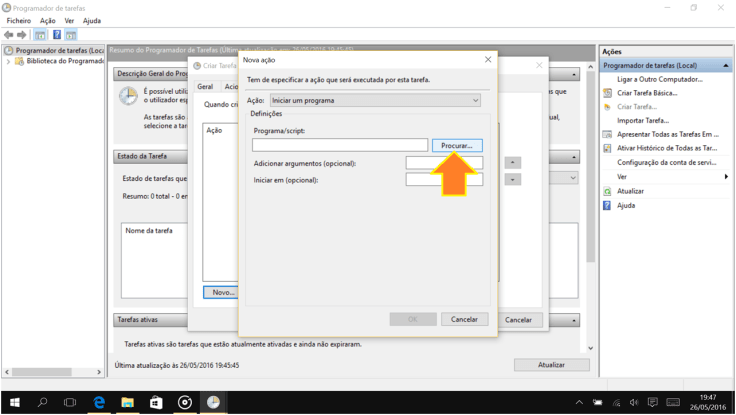The width and height of the screenshot is (736, 415).
Task: Expand the Ver submenu arrow in Ações
Action: coord(726,176)
